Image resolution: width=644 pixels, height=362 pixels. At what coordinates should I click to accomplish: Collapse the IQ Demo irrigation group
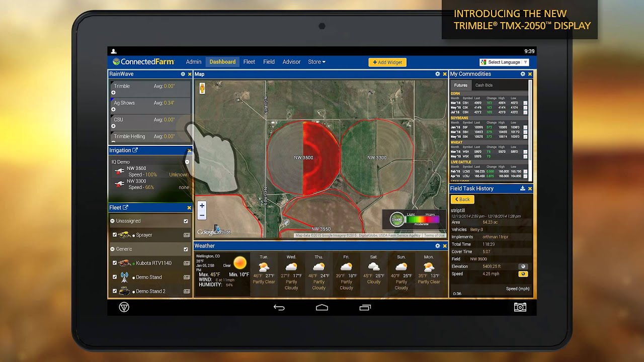(x=187, y=162)
